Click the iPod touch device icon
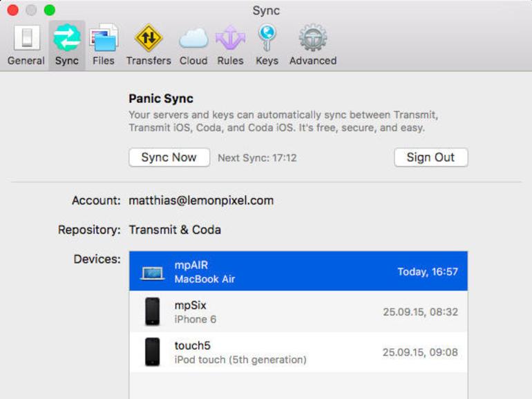This screenshot has width=532, height=399. click(x=152, y=351)
